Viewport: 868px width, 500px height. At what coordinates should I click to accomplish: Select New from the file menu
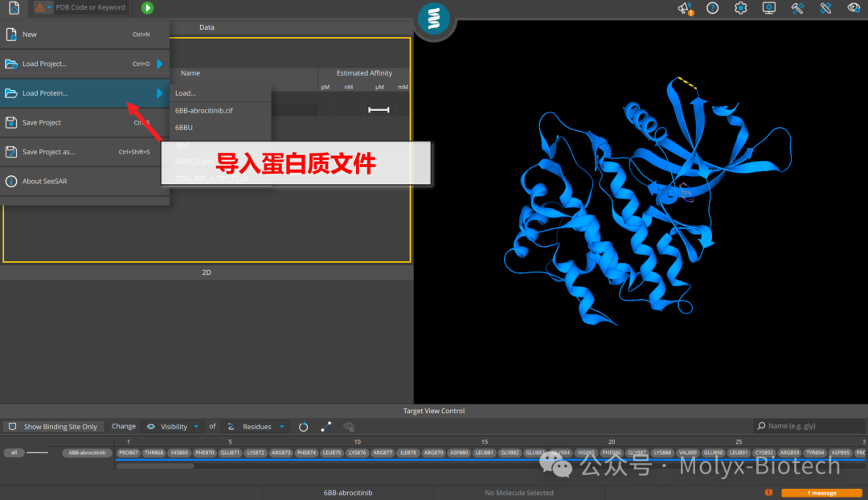(x=84, y=35)
